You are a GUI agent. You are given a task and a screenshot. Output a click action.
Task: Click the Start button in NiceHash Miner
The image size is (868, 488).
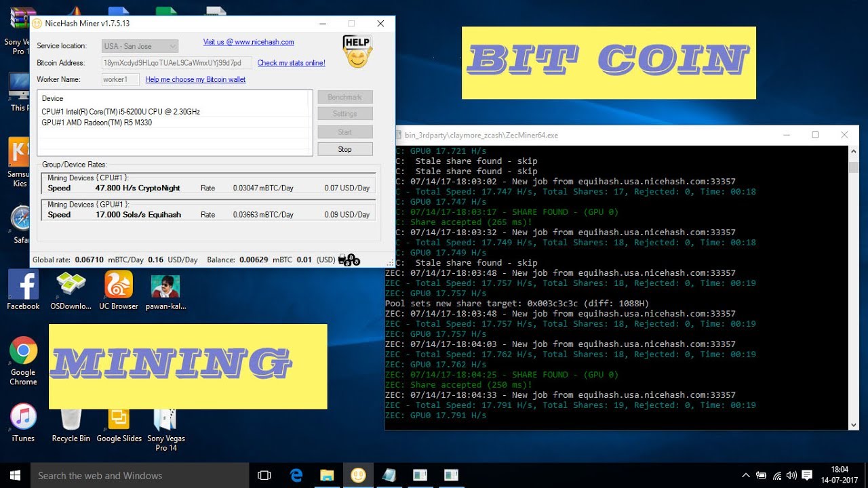[344, 132]
